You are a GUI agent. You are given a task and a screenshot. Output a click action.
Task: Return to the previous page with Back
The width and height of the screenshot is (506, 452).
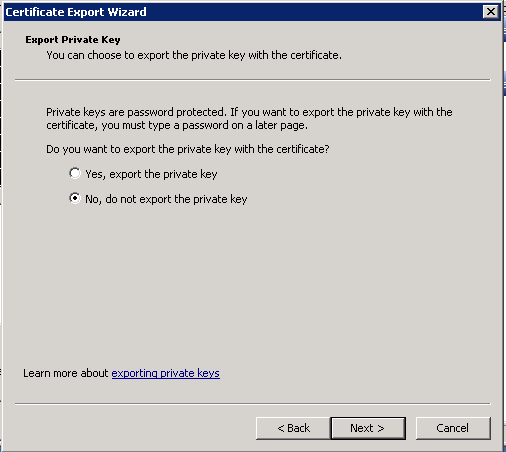(293, 428)
